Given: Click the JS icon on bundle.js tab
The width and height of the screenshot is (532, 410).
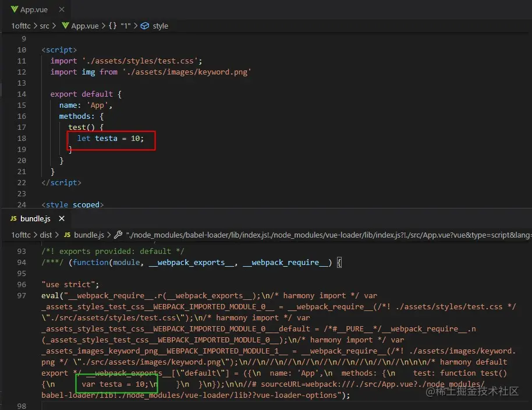Looking at the screenshot, I should click(13, 218).
